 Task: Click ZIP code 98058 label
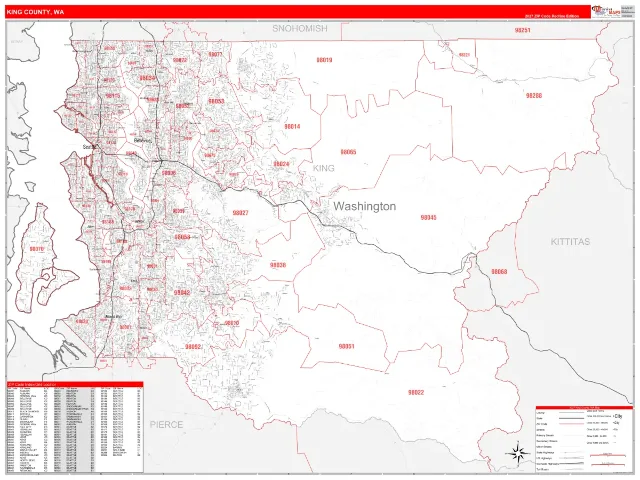pos(182,237)
